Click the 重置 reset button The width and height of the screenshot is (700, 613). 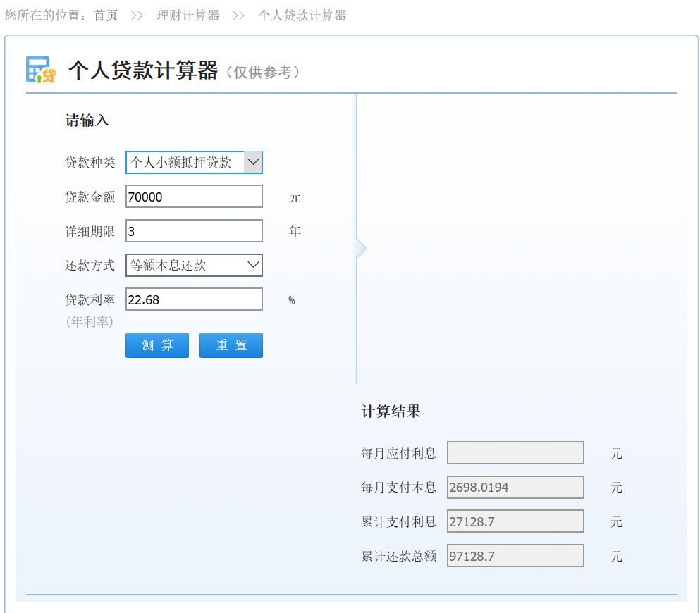click(x=231, y=345)
